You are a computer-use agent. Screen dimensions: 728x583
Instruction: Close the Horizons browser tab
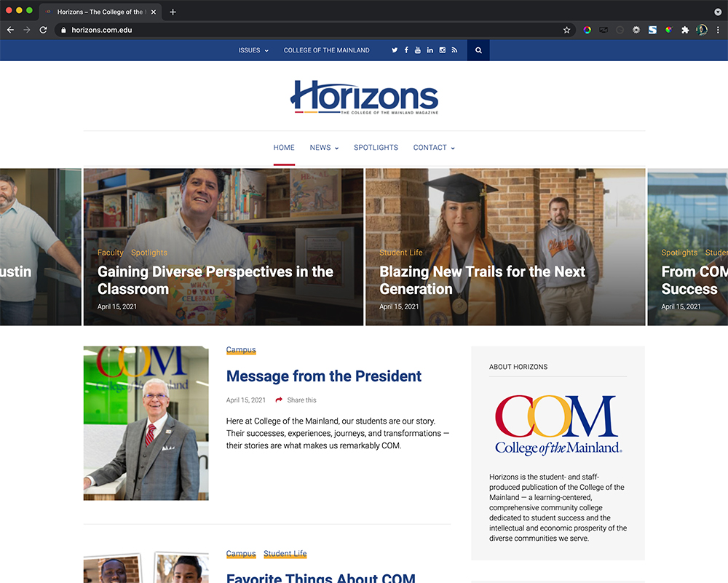click(x=154, y=12)
